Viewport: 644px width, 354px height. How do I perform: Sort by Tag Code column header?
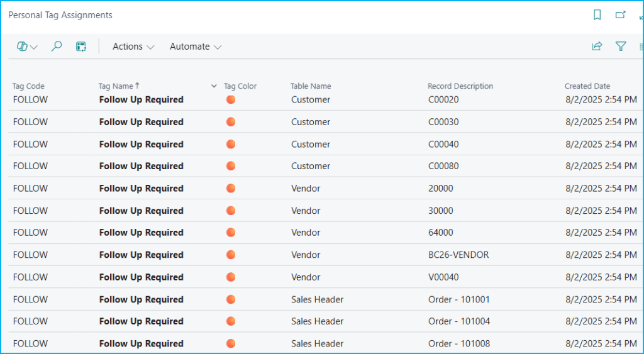click(x=28, y=86)
